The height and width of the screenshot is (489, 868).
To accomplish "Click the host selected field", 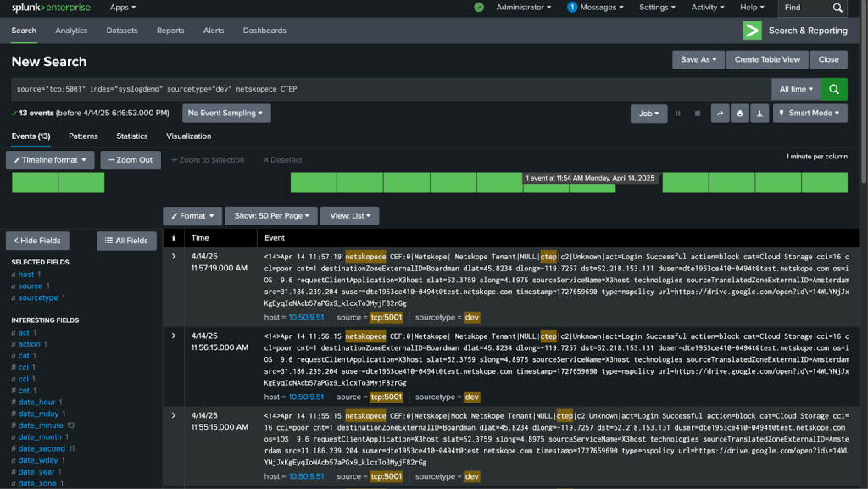I will pyautogui.click(x=26, y=275).
